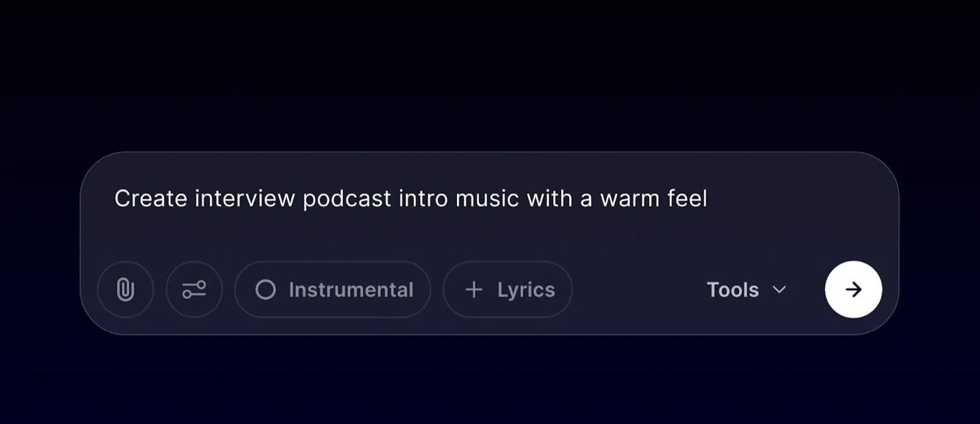Click the circle icon inside Instrumental

[x=265, y=290]
